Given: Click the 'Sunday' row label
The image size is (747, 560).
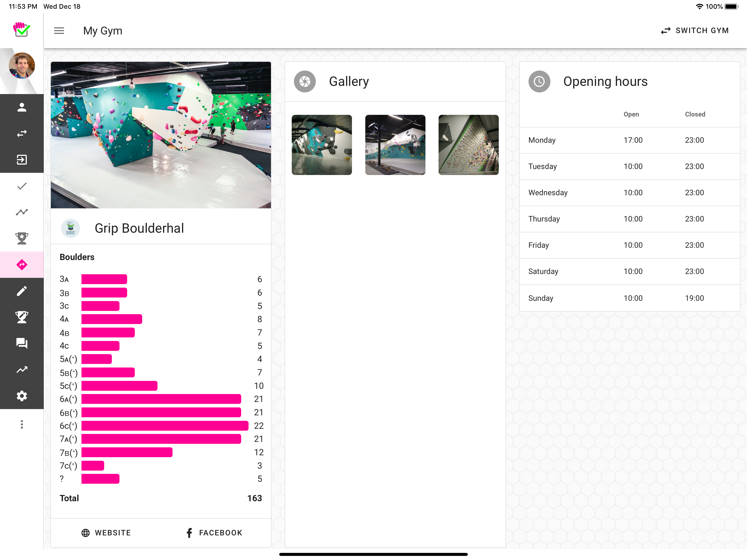Looking at the screenshot, I should 541,298.
